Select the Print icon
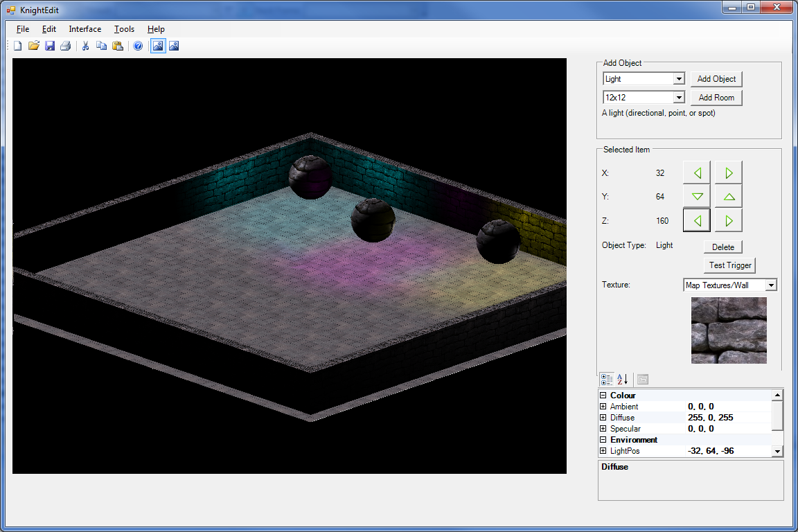798x532 pixels. [x=65, y=45]
